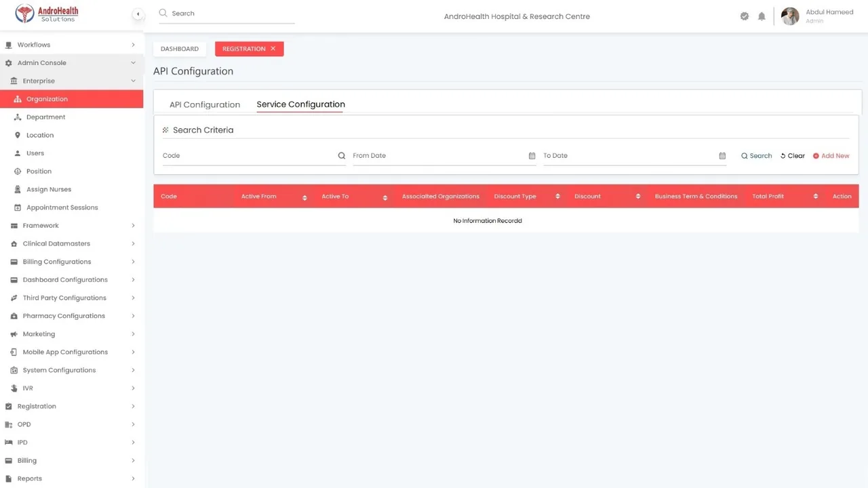Viewport: 868px width, 488px height.
Task: Open the Registration sidebar menu
Action: (x=71, y=407)
